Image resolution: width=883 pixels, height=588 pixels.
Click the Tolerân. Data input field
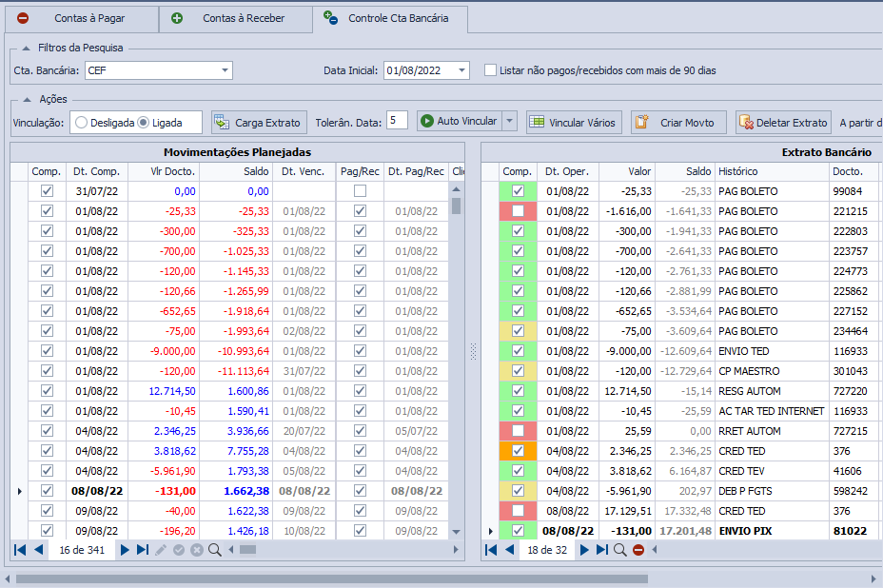(397, 121)
